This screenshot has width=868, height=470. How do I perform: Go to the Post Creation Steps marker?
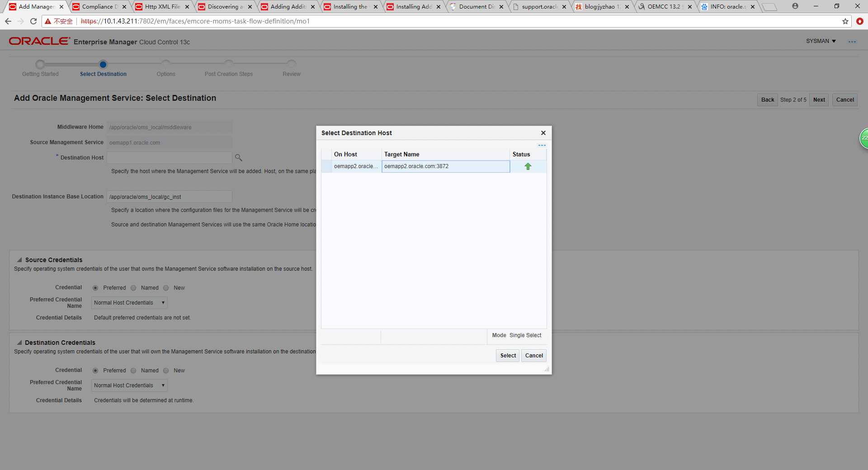pyautogui.click(x=229, y=64)
